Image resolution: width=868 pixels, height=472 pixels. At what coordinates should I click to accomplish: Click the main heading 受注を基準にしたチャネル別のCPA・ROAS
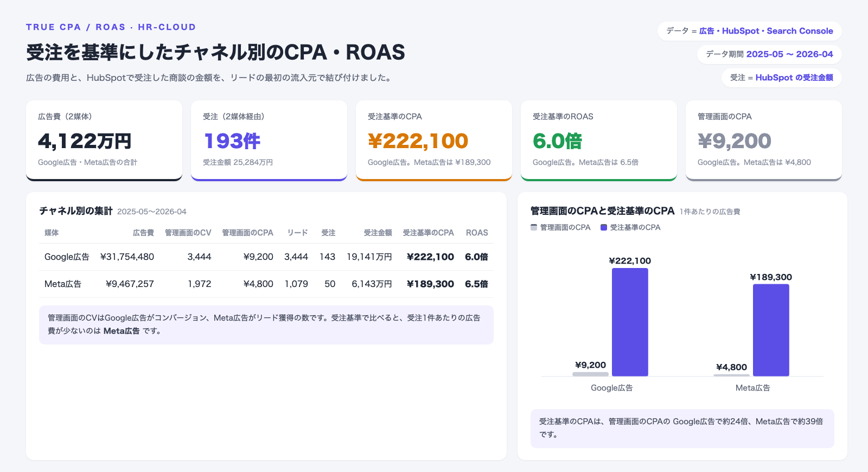pos(216,52)
